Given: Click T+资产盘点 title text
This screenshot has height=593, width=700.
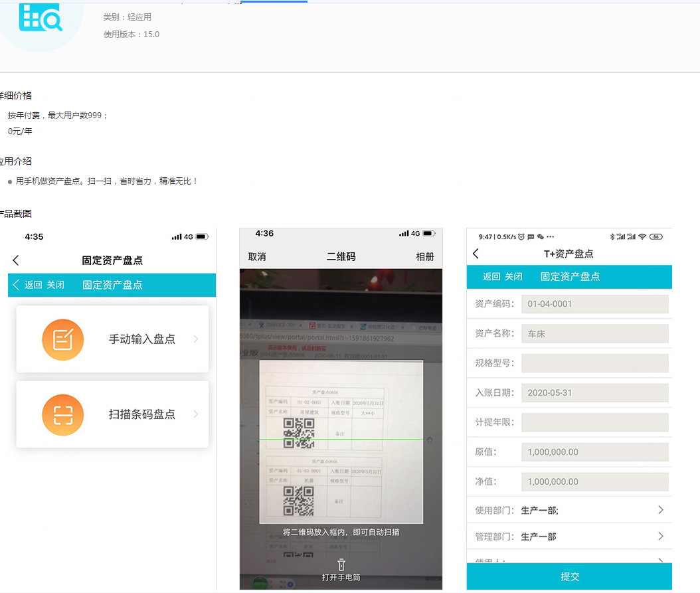Looking at the screenshot, I should pyautogui.click(x=569, y=254).
